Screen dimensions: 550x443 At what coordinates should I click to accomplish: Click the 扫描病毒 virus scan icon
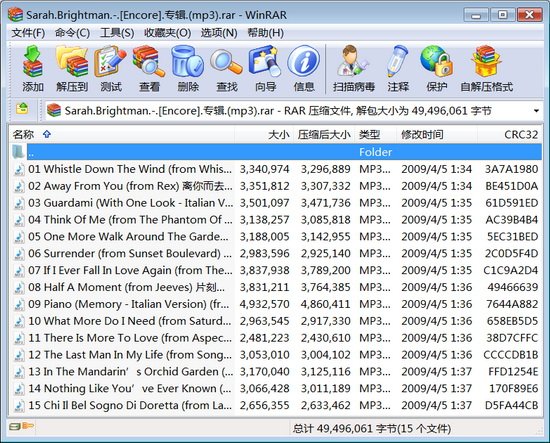[x=354, y=69]
